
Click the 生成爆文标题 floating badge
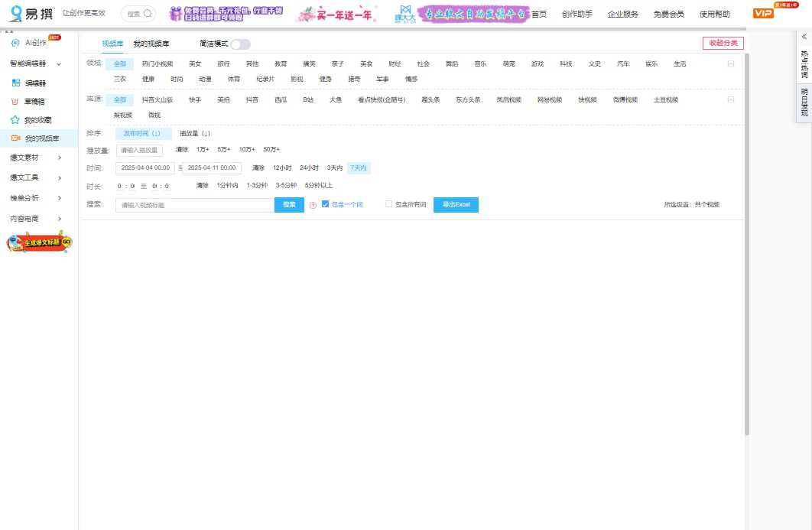click(x=38, y=242)
